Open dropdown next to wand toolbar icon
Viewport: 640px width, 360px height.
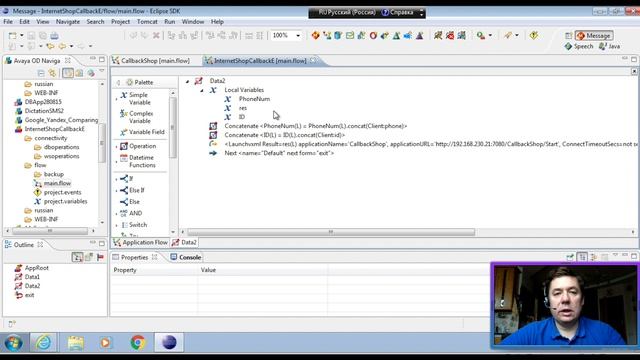[517, 36]
